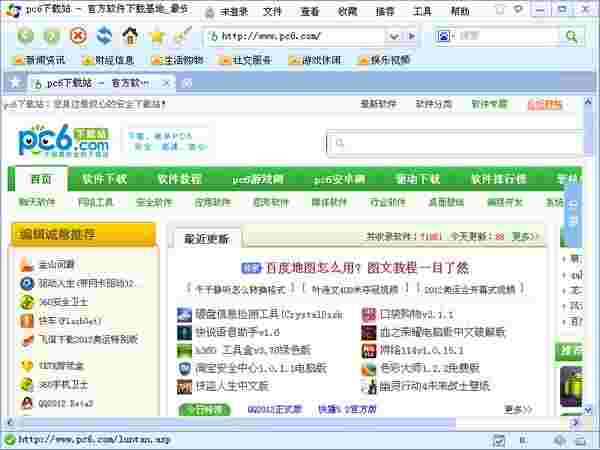Screen dimensions: 600x450
Task: Click the 360手机卫士 icon in sidebar
Action: click(x=27, y=384)
